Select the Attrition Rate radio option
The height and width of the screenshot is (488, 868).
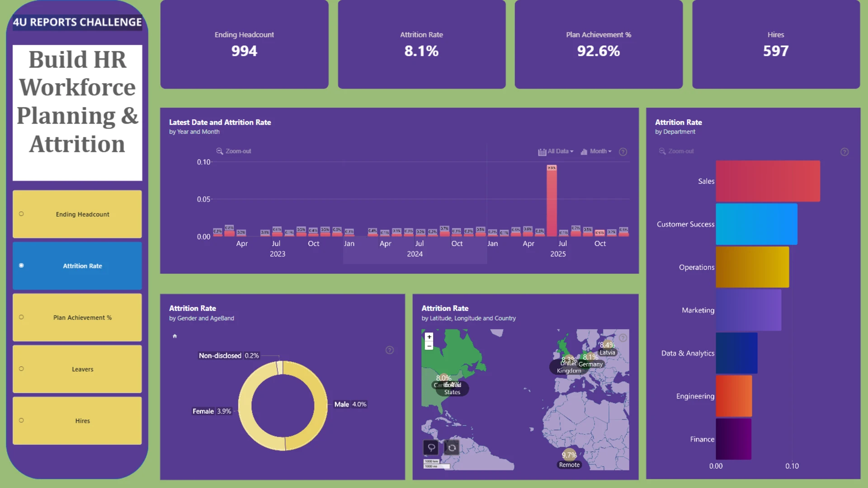click(x=21, y=266)
